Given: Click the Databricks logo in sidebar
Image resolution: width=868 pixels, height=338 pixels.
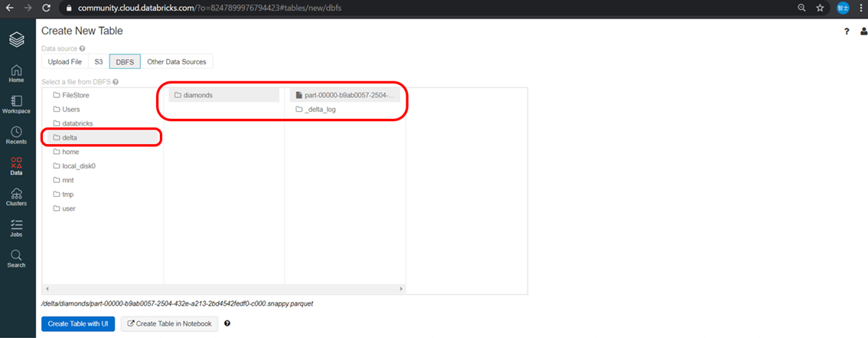Looking at the screenshot, I should 17,40.
